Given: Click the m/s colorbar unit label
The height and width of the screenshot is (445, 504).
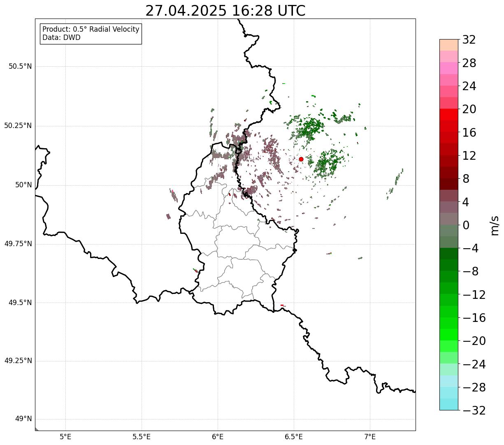Looking at the screenshot, I should (495, 225).
